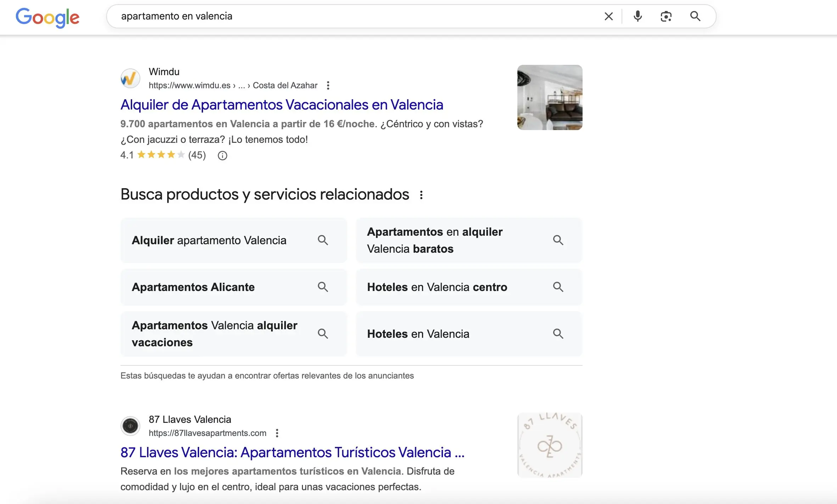
Task: Open the three-dot menu beside the Wimdu result
Action: coord(328,85)
